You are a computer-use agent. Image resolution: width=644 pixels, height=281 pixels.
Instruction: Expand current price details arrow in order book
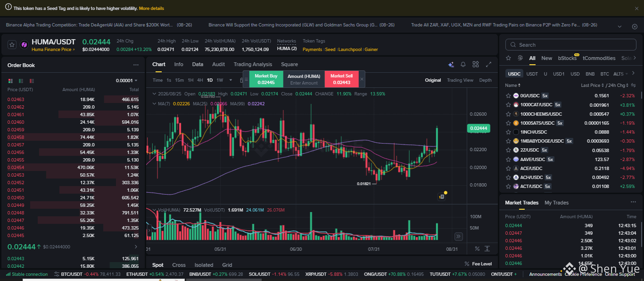pos(136,247)
